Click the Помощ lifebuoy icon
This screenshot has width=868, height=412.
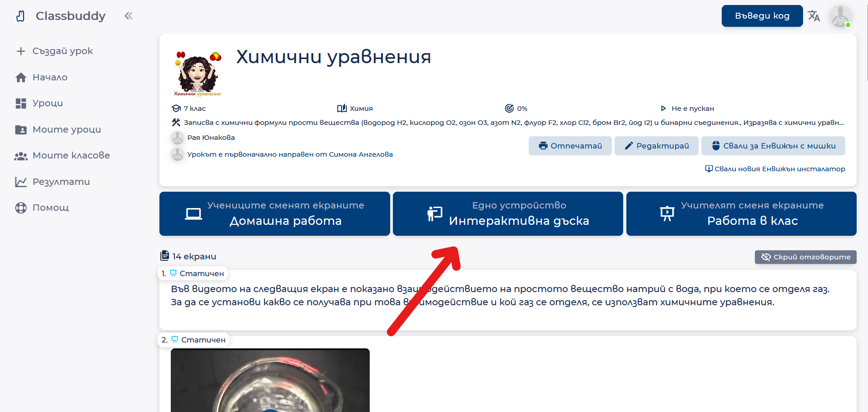pyautogui.click(x=21, y=208)
